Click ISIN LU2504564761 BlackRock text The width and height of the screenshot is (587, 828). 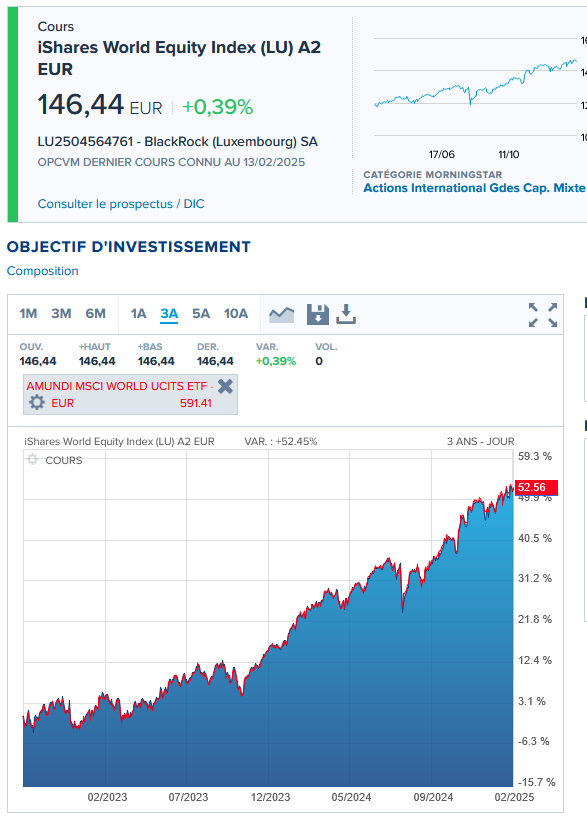pos(177,142)
